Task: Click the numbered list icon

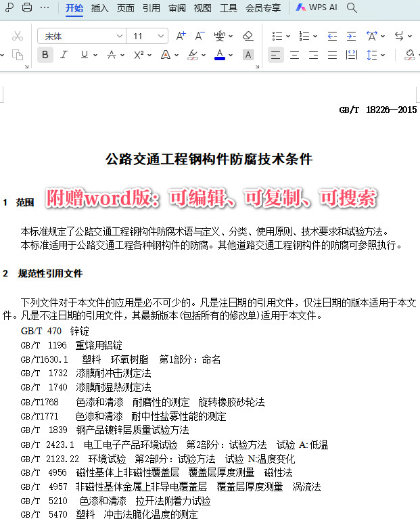Action: coord(304,36)
